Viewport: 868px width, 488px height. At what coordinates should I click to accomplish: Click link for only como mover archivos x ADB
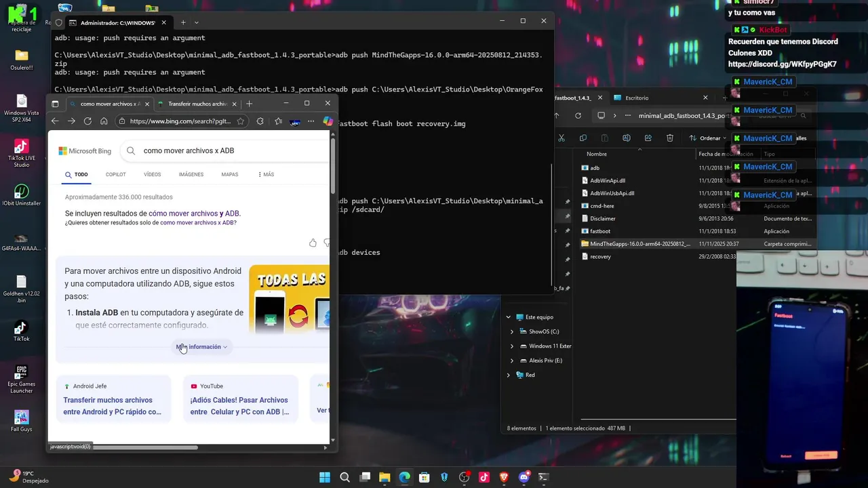click(197, 222)
